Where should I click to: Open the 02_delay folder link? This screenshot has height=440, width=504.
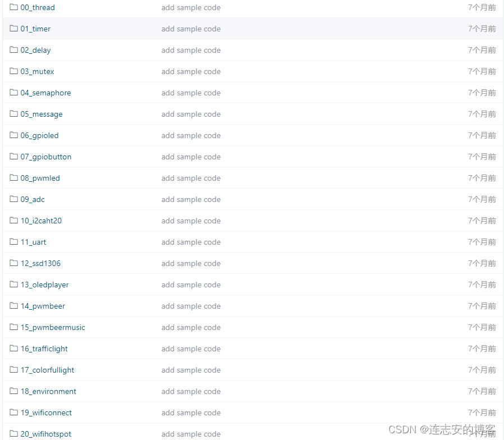pyautogui.click(x=35, y=50)
